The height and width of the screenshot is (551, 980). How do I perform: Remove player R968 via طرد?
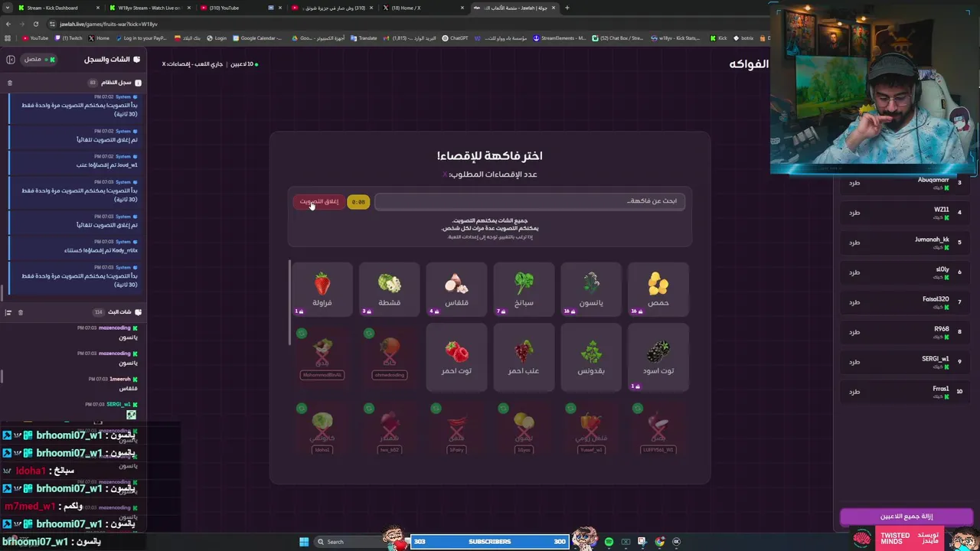click(x=854, y=332)
